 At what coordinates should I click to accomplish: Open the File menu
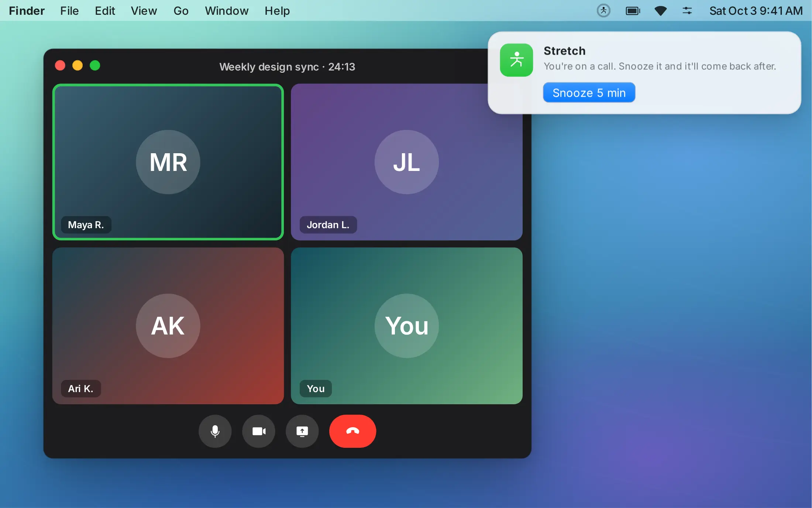coord(69,11)
